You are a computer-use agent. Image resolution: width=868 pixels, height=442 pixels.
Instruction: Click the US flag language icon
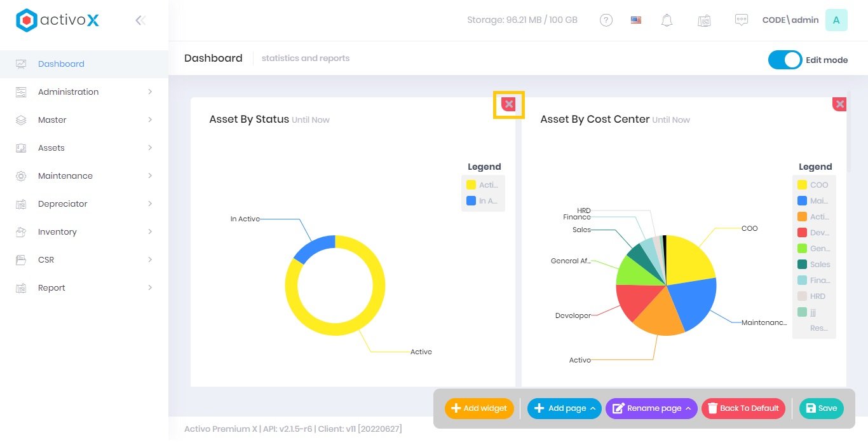[x=636, y=20]
